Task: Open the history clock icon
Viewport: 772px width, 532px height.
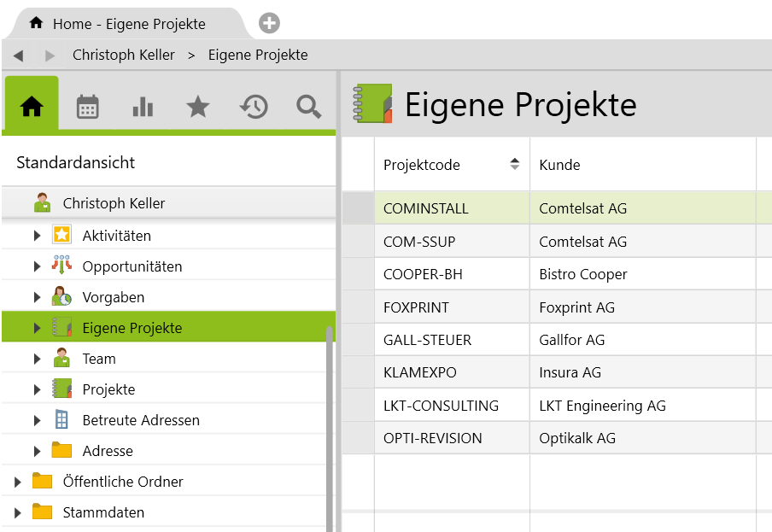Action: pyautogui.click(x=254, y=107)
